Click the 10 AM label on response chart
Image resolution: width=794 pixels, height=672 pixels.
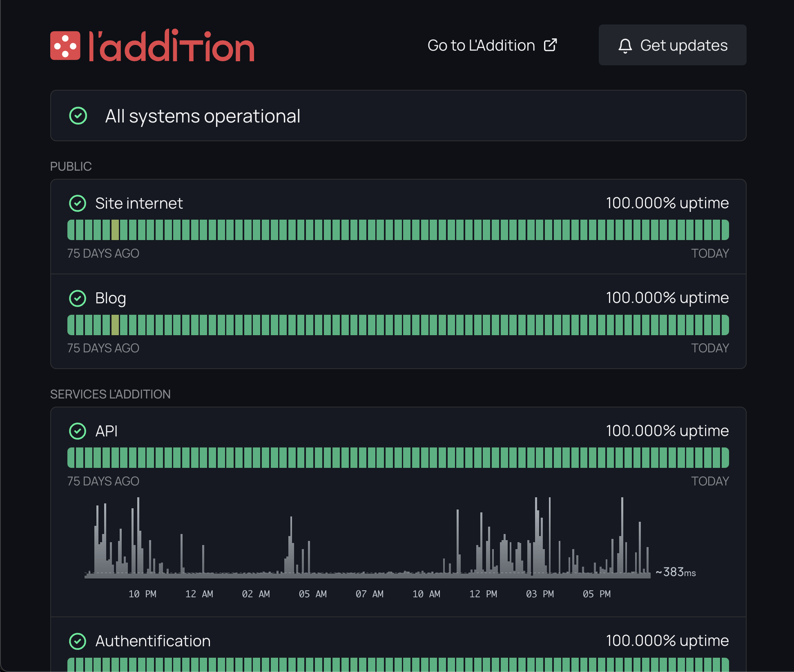426,594
